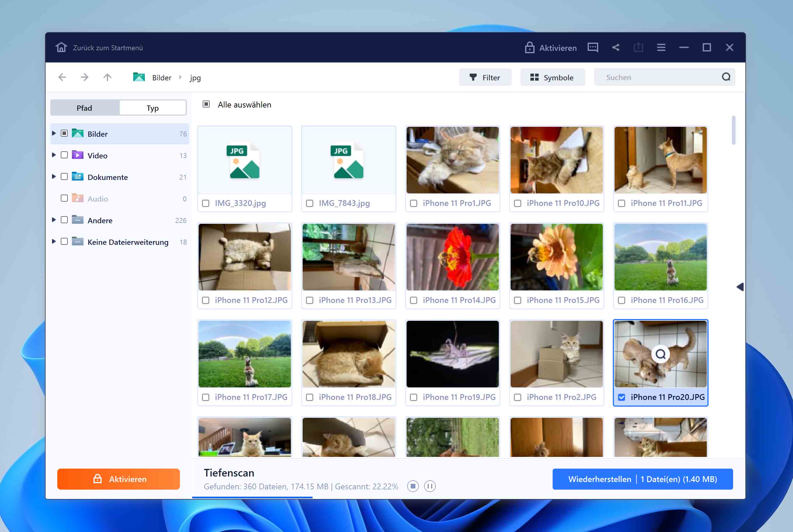
Task: Check the Video checkbox in sidebar
Action: point(64,155)
